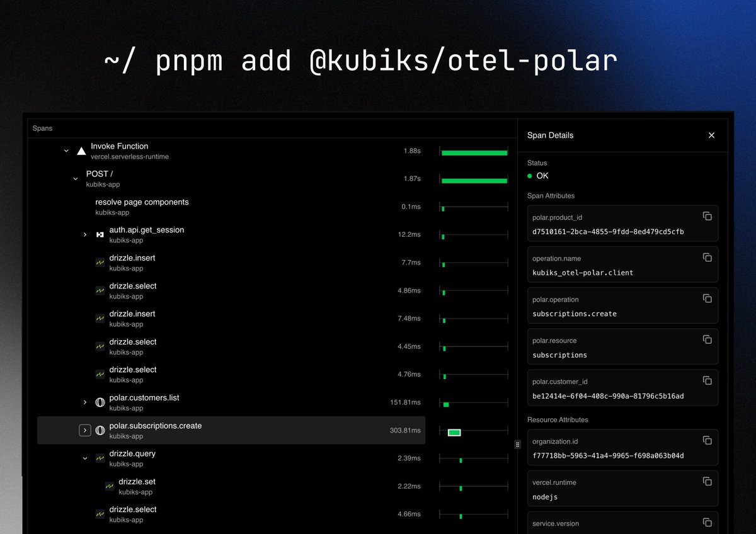756x534 pixels.
Task: Click the Span Details title
Action: point(550,135)
